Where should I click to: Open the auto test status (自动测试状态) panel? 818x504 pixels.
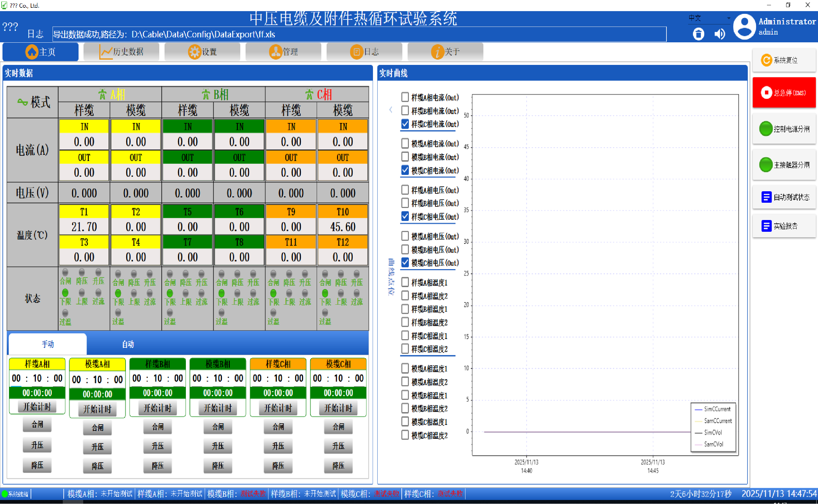[x=784, y=197]
